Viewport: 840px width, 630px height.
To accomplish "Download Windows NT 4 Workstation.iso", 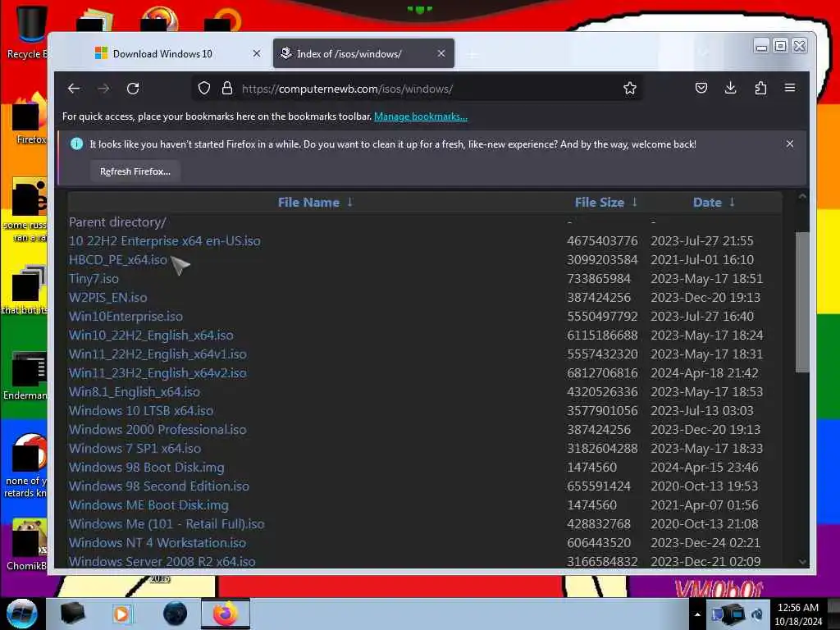I will point(157,542).
